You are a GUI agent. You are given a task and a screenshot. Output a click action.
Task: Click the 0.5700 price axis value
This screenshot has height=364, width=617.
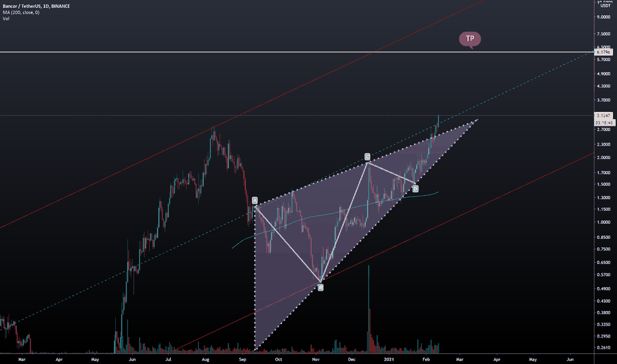point(603,275)
